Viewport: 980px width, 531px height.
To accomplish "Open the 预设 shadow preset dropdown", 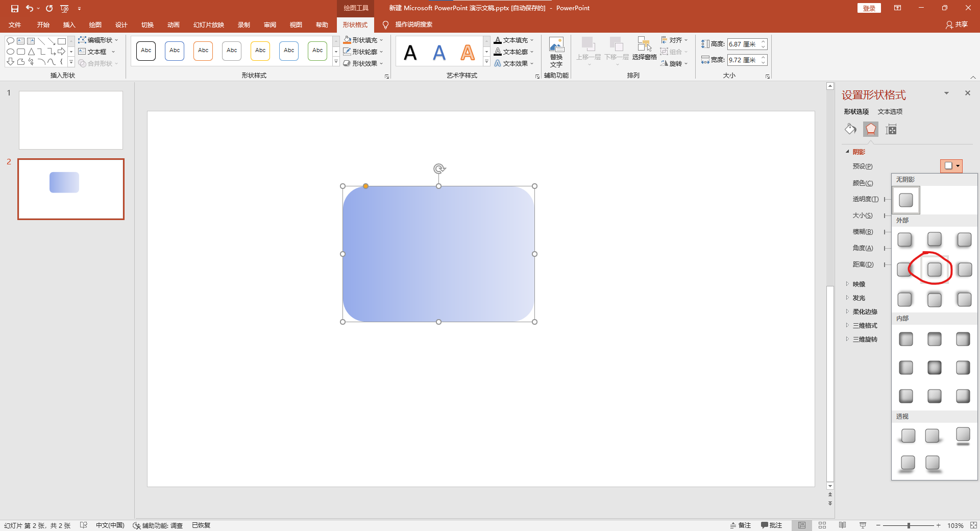I will coord(951,166).
